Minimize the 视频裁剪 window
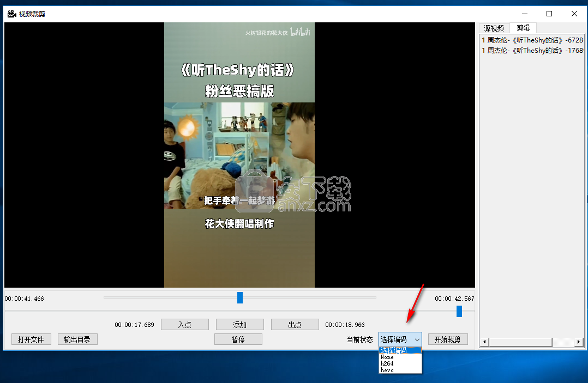 525,14
